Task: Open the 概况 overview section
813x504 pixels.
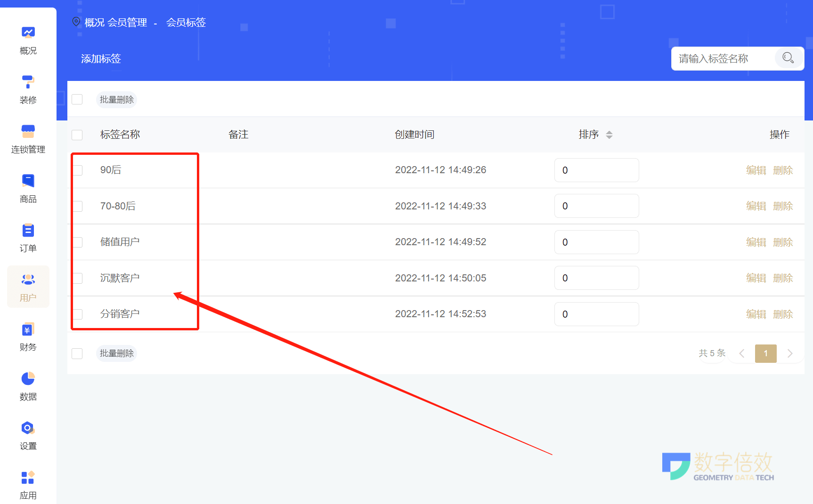Action: tap(28, 41)
